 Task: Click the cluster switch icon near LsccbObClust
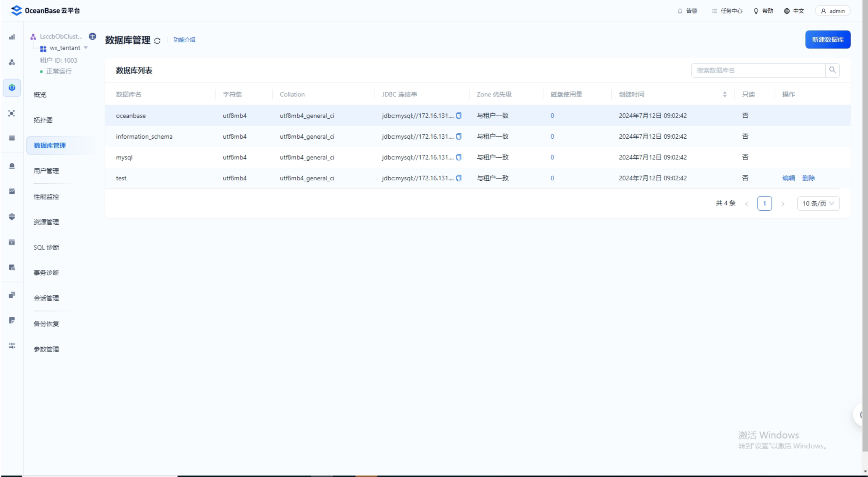pyautogui.click(x=92, y=36)
